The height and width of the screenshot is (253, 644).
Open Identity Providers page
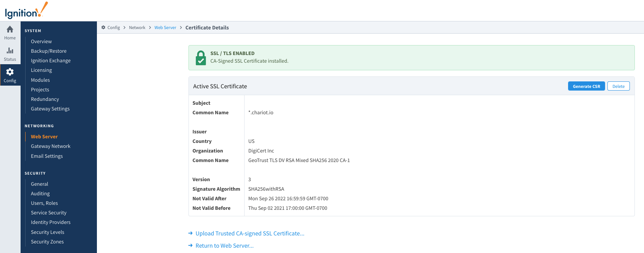pos(51,222)
